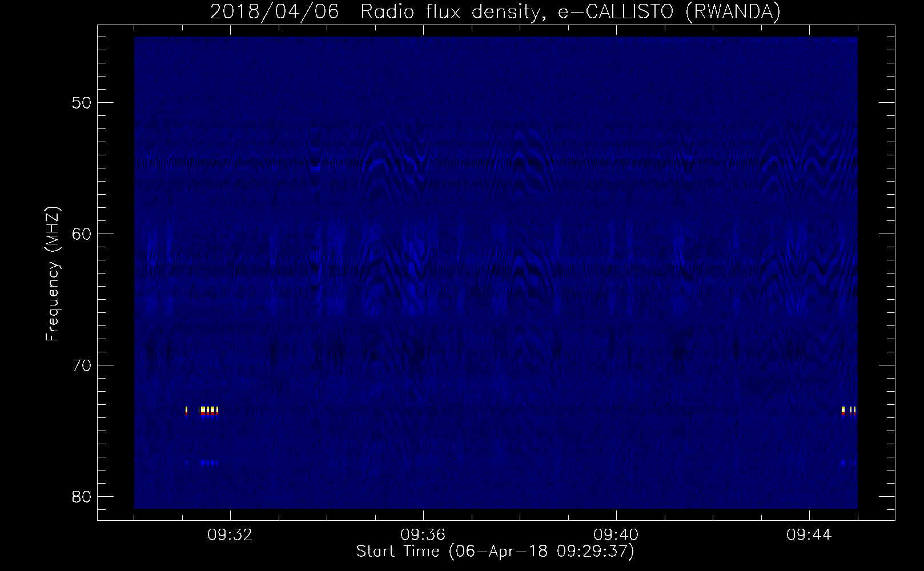Click the bright burst near 09:45 at 73 MHz
924x571 pixels.
(849, 412)
